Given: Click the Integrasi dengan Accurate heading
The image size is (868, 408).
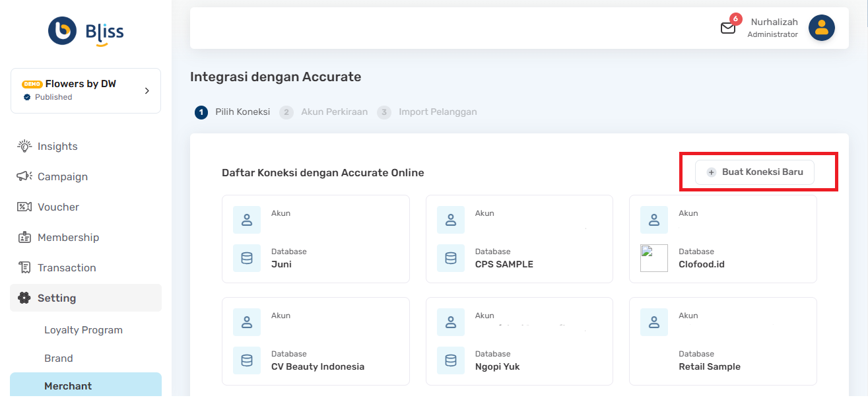Looking at the screenshot, I should click(276, 77).
